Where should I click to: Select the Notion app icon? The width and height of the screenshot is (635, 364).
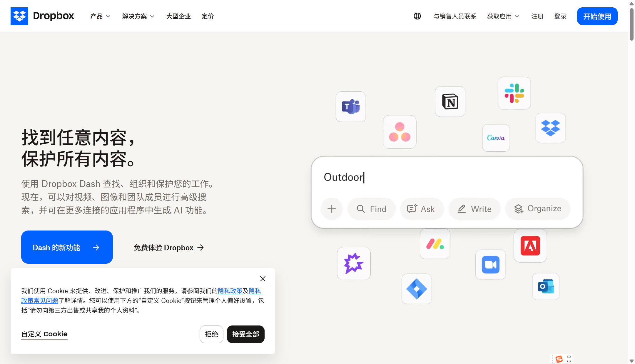click(450, 101)
